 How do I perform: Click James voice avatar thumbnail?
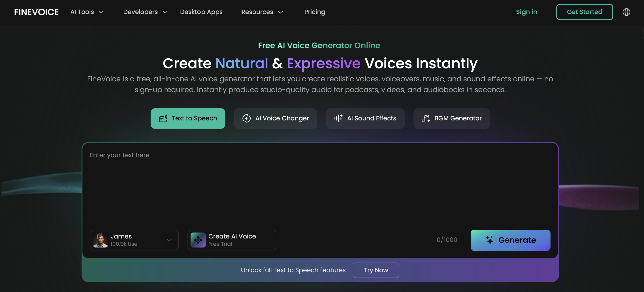(100, 240)
